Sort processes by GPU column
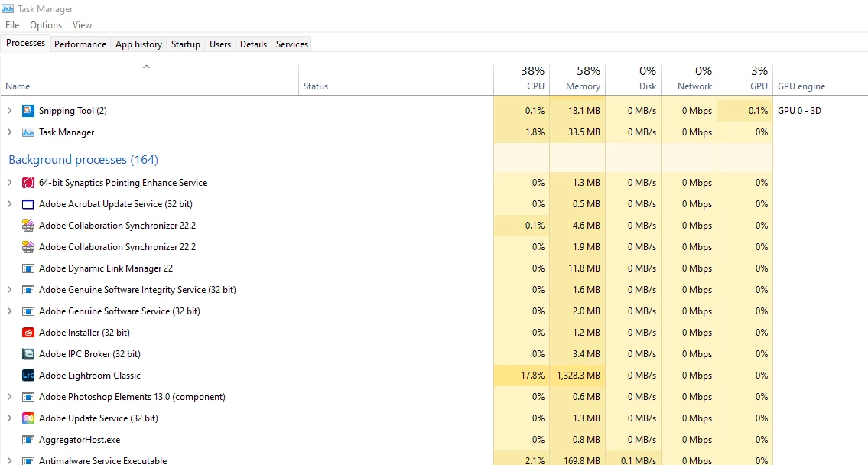868x465 pixels. click(x=745, y=80)
